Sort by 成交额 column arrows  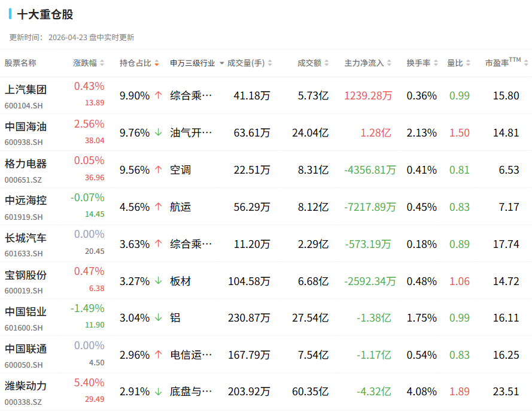coord(327,63)
